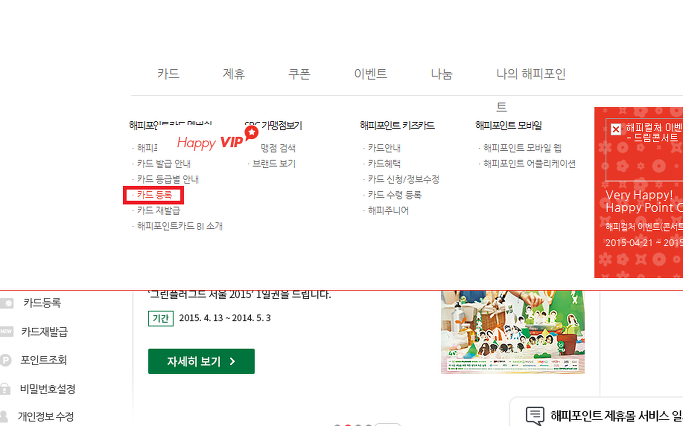Viewport: 683px width, 426px height.
Task: Click the 비밀번호설정 lock icon
Action: point(5,389)
